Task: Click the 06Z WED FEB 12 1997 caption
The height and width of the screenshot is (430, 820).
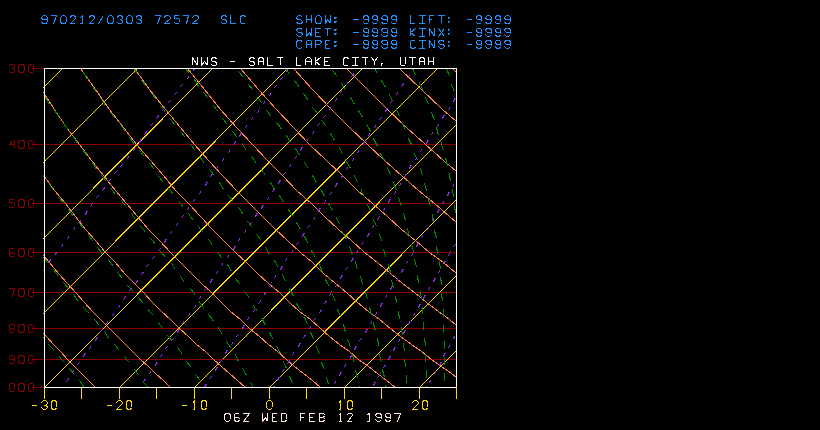Action: [313, 417]
